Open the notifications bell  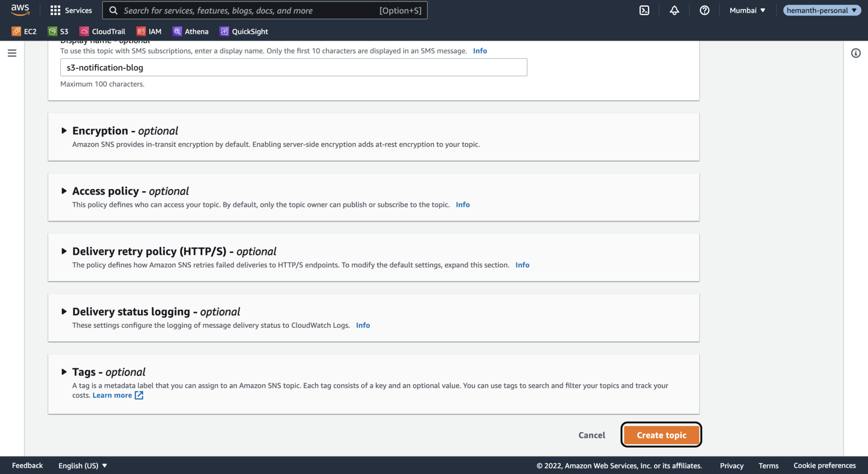click(674, 10)
